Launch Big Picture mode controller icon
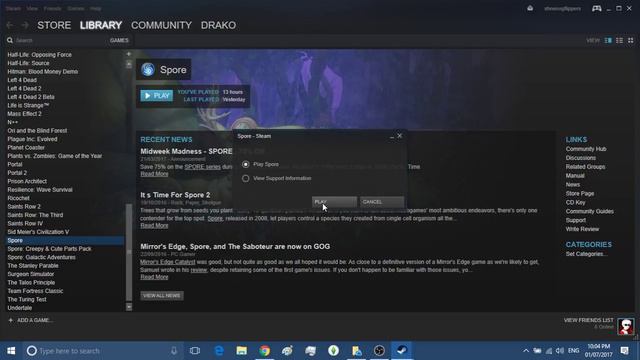This screenshot has width=640, height=360. click(596, 8)
